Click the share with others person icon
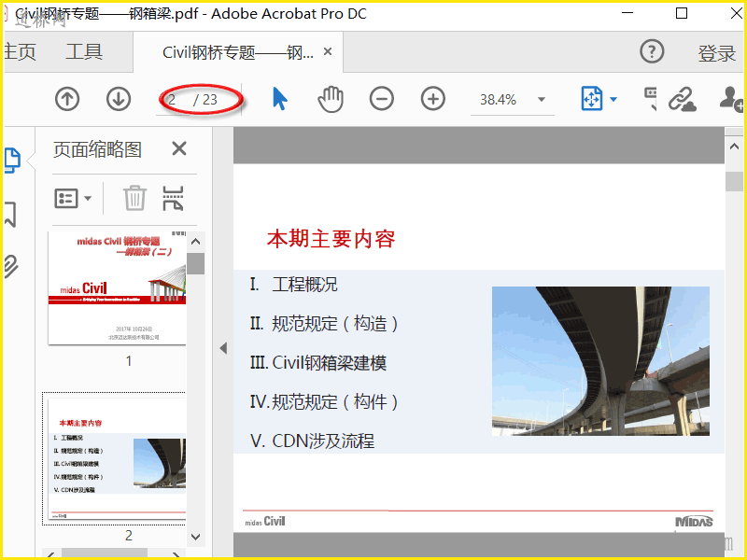 tap(731, 99)
